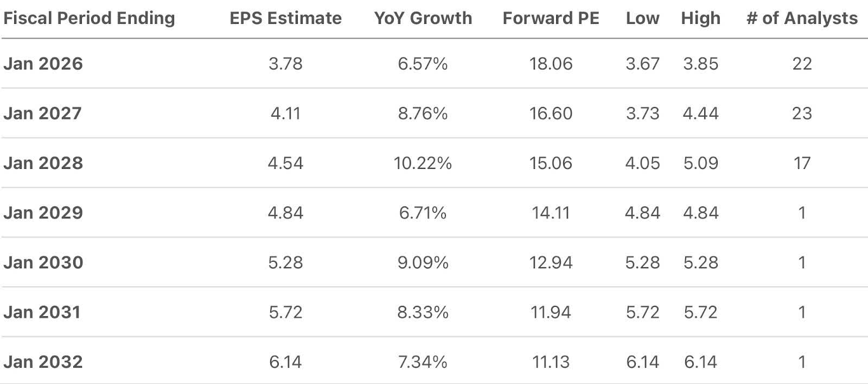
Task: Select the 5.09 High estimate cell
Action: 700,163
